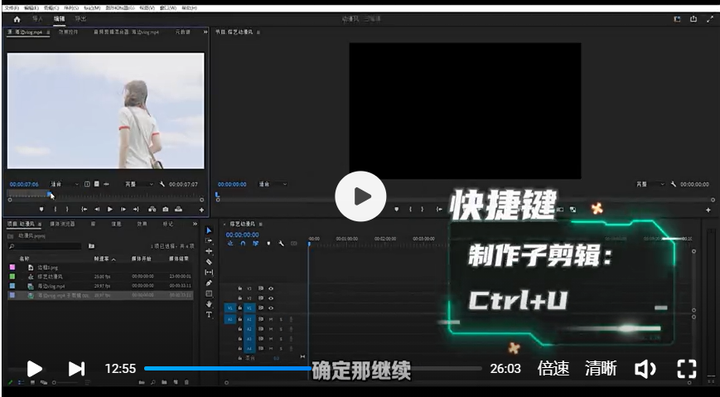
Task: Select the Type tool
Action: (x=209, y=314)
